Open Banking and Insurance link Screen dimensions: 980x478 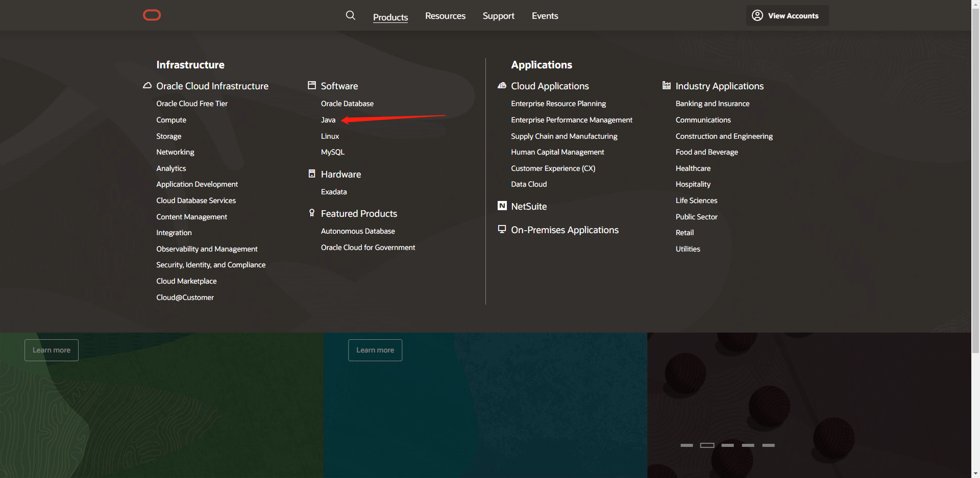point(713,104)
